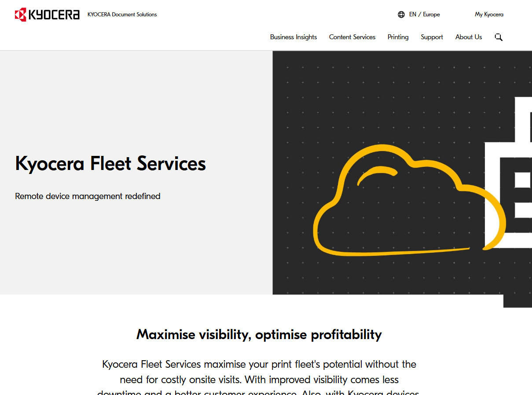Open the Content Services menu

(x=352, y=37)
